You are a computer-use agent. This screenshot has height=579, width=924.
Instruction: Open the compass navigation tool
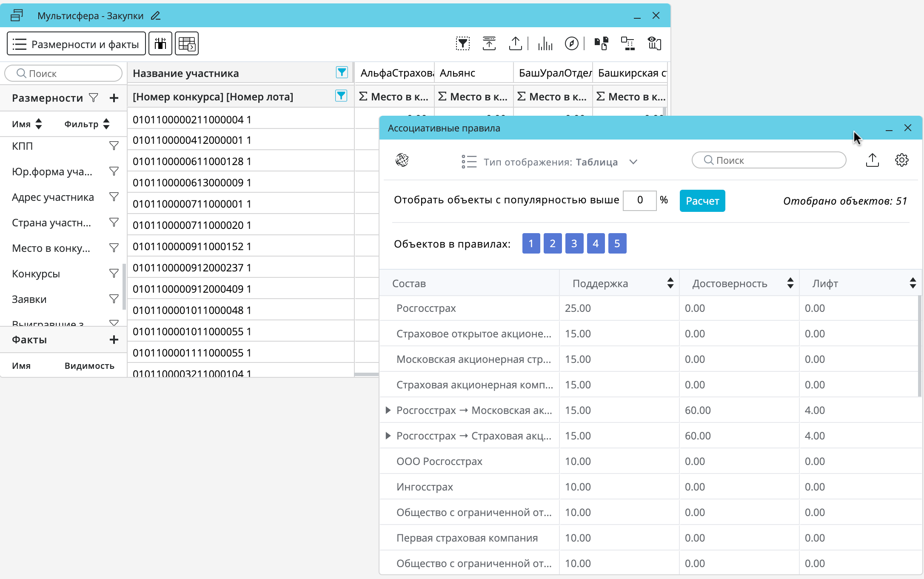tap(571, 43)
